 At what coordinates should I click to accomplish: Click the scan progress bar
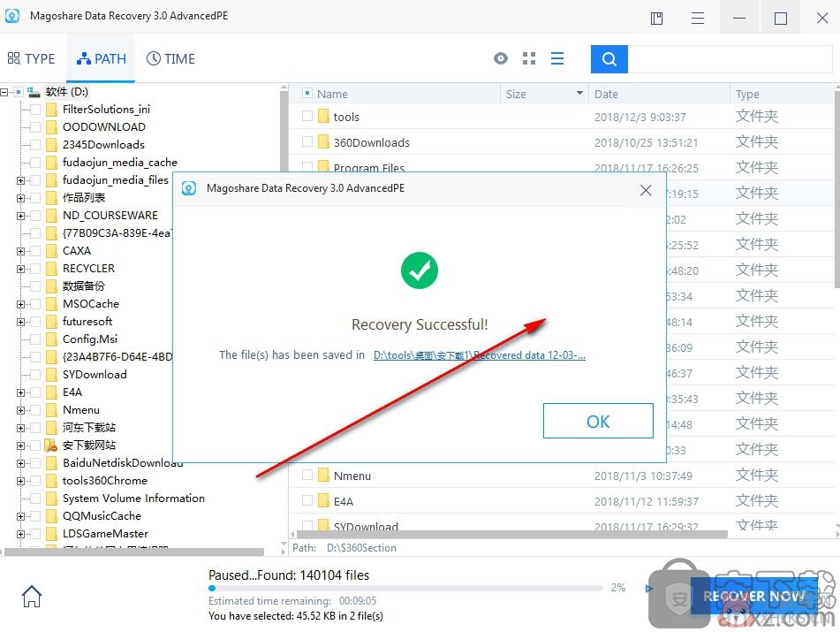pos(405,588)
